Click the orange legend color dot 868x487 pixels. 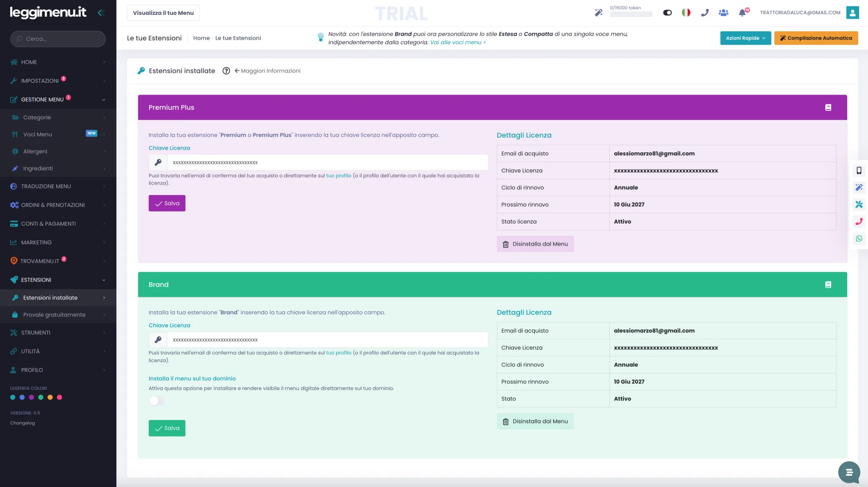[x=50, y=397]
